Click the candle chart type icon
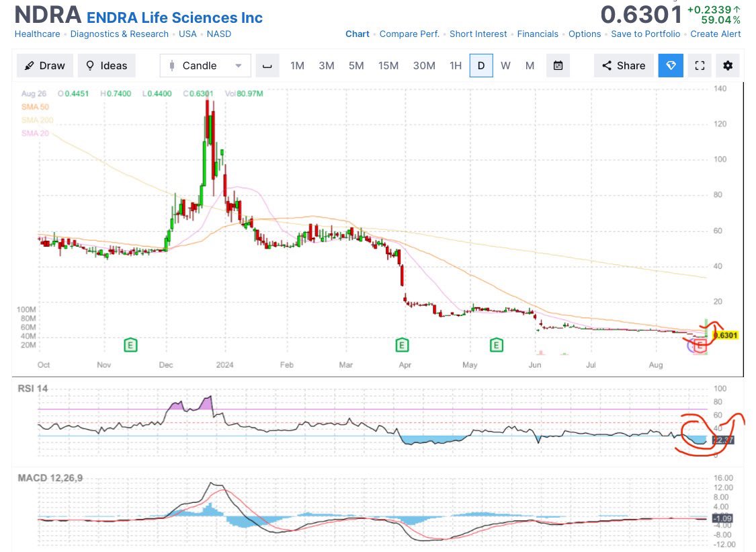 coord(173,65)
